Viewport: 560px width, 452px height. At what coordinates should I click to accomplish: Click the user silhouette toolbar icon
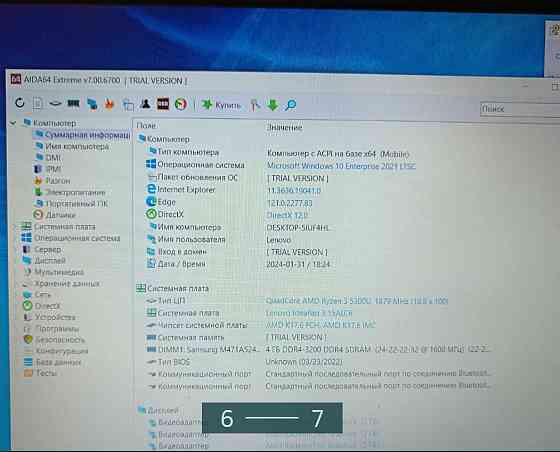pos(145,104)
